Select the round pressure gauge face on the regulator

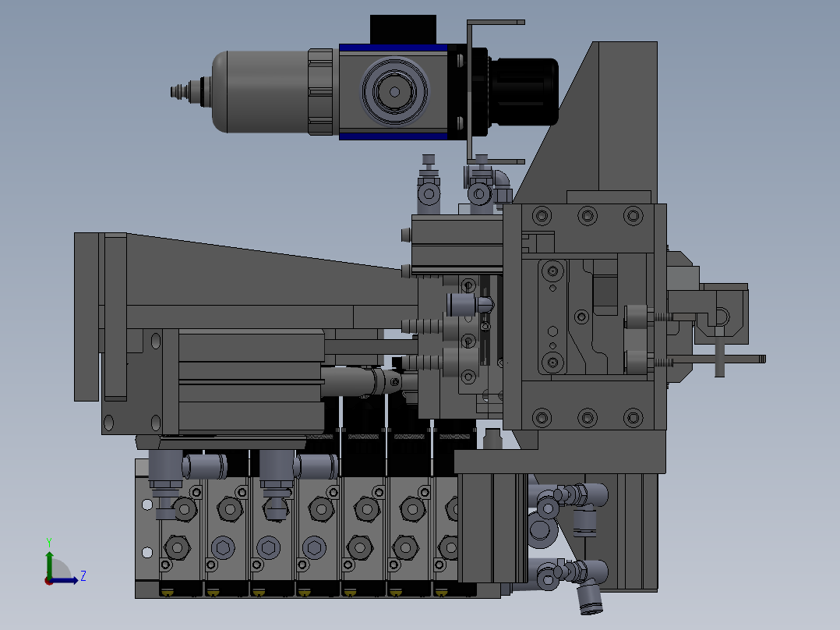point(395,92)
